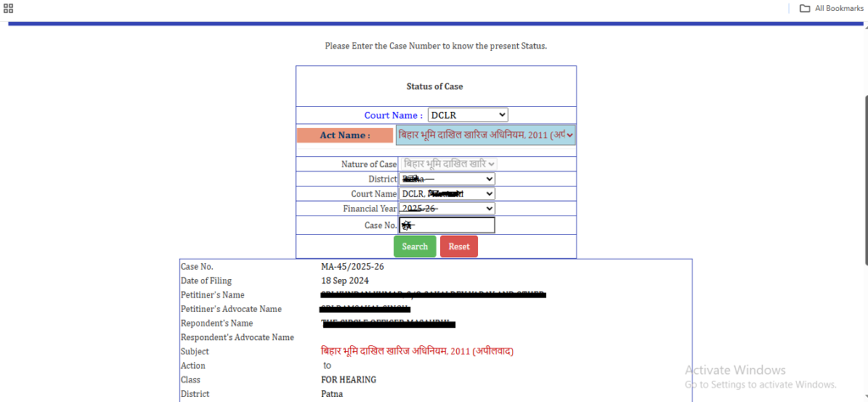
Task: Open the apps grid icon in bookmarks bar
Action: click(8, 8)
